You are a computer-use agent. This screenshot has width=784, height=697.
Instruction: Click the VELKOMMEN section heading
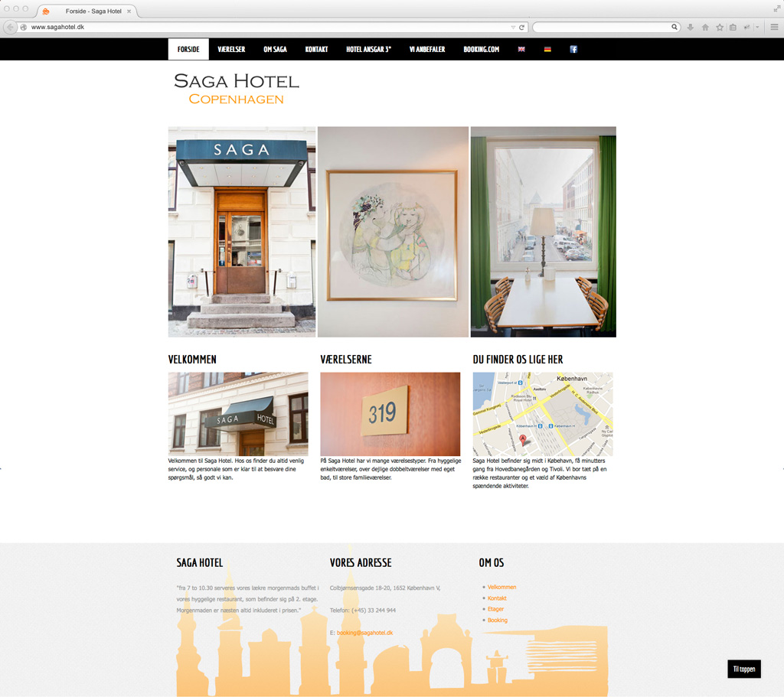click(x=192, y=360)
